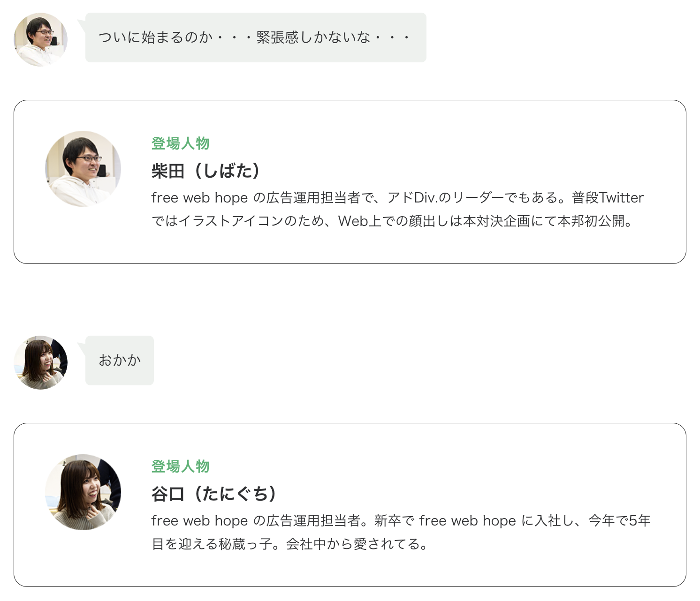Click the large 柴田 profile photo in the card
Screen dimensions: 700x601
point(83,169)
